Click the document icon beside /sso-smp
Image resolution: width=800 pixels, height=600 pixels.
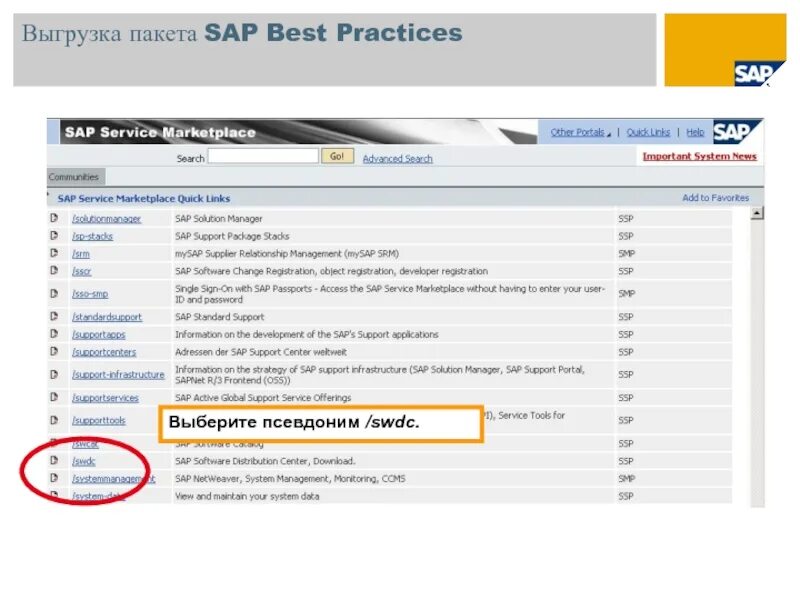coord(54,293)
